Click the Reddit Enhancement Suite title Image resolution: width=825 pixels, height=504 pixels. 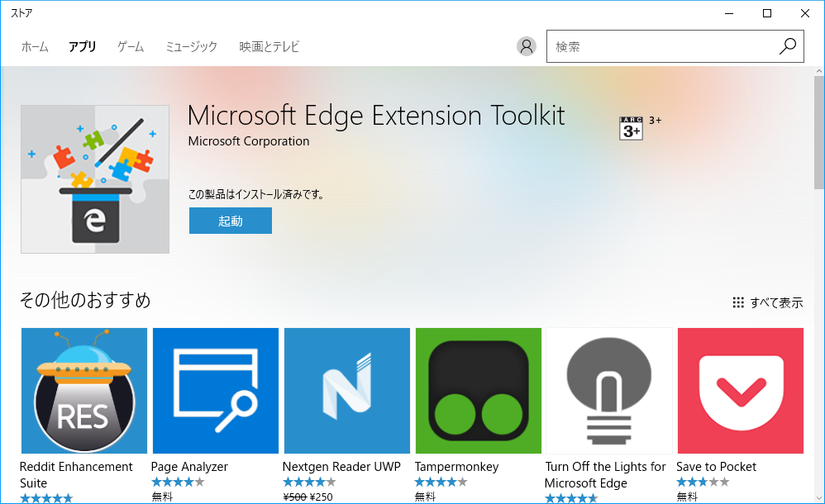76,474
